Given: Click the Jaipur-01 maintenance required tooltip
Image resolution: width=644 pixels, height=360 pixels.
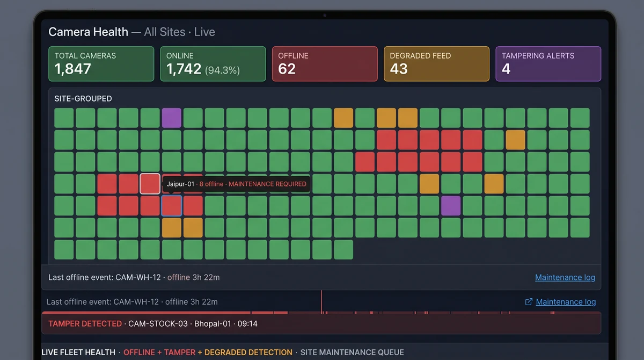Looking at the screenshot, I should tap(236, 184).
